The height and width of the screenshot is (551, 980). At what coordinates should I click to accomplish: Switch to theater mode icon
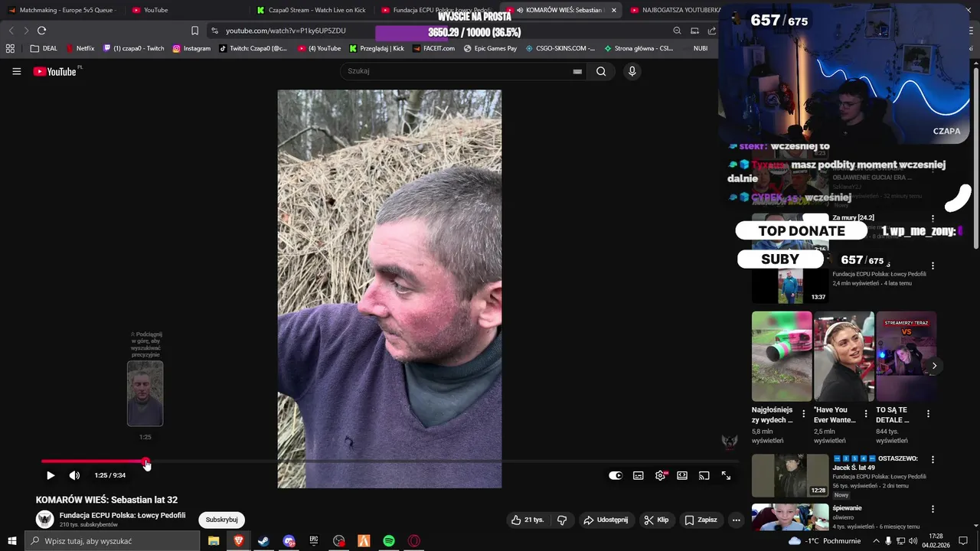click(x=682, y=475)
